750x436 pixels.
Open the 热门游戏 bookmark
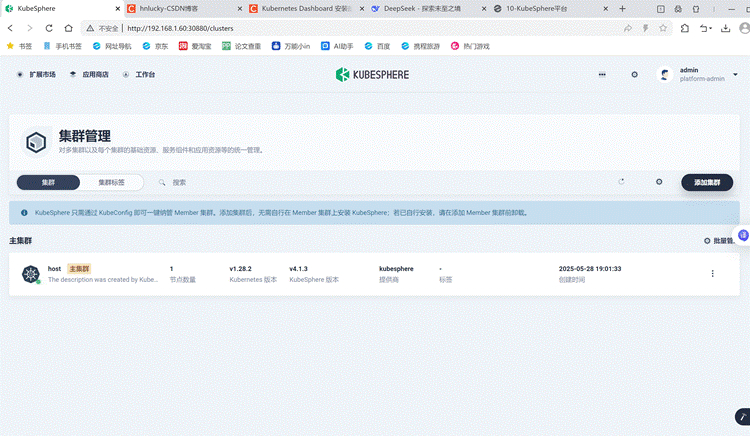(470, 46)
